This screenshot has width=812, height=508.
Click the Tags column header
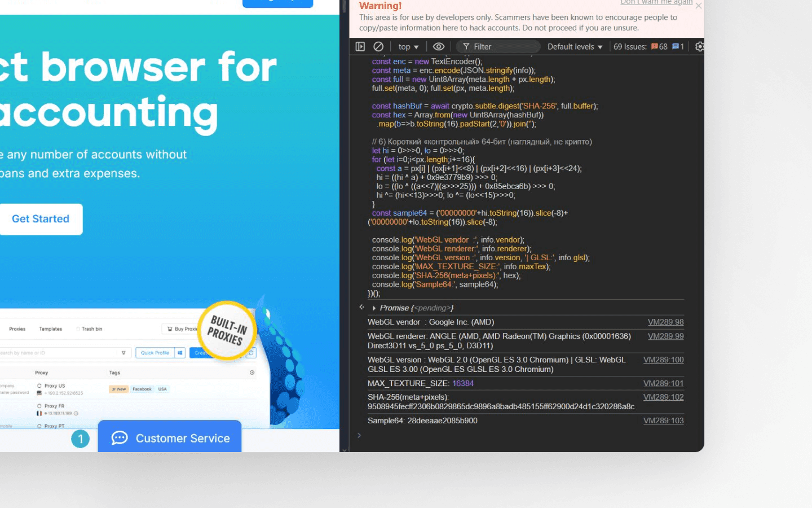(114, 373)
